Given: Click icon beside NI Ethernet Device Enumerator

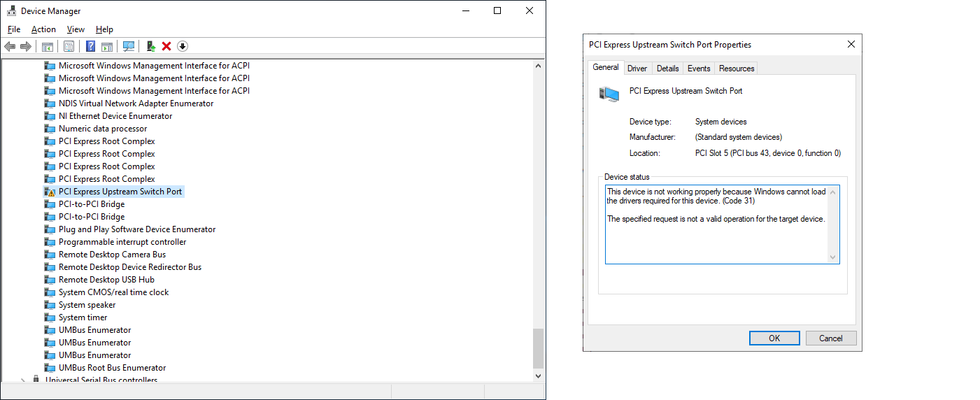Looking at the screenshot, I should point(50,116).
